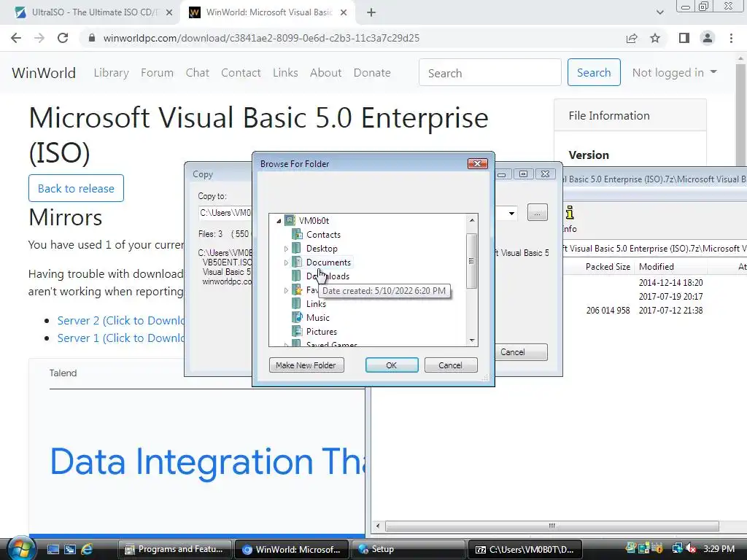Open Library in WinWorld navigation
The image size is (747, 560).
pyautogui.click(x=112, y=73)
